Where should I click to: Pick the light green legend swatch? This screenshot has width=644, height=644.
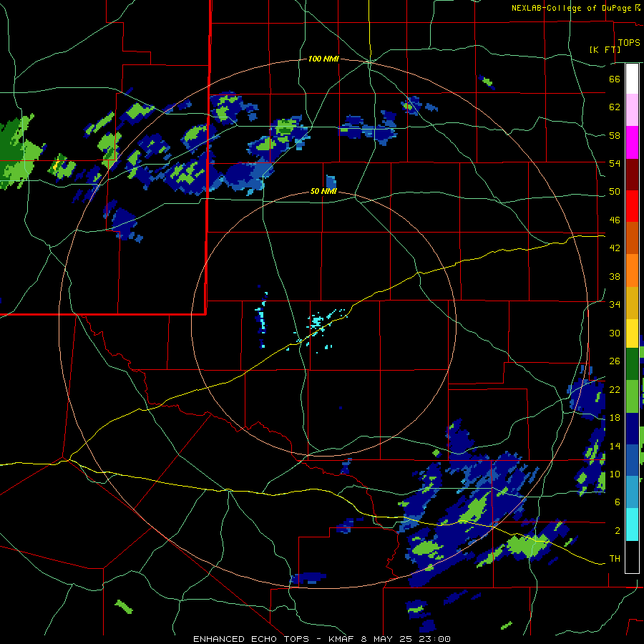pos(632,396)
